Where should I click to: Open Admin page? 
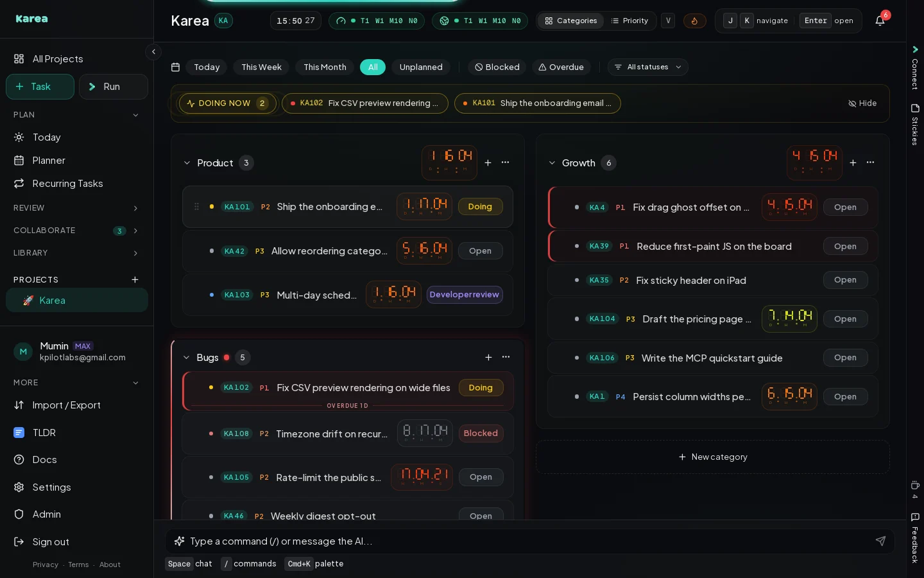[x=77, y=514]
